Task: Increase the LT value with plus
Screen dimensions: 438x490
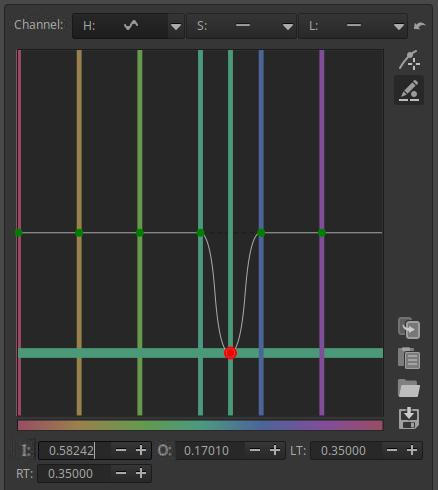Action: 412,450
